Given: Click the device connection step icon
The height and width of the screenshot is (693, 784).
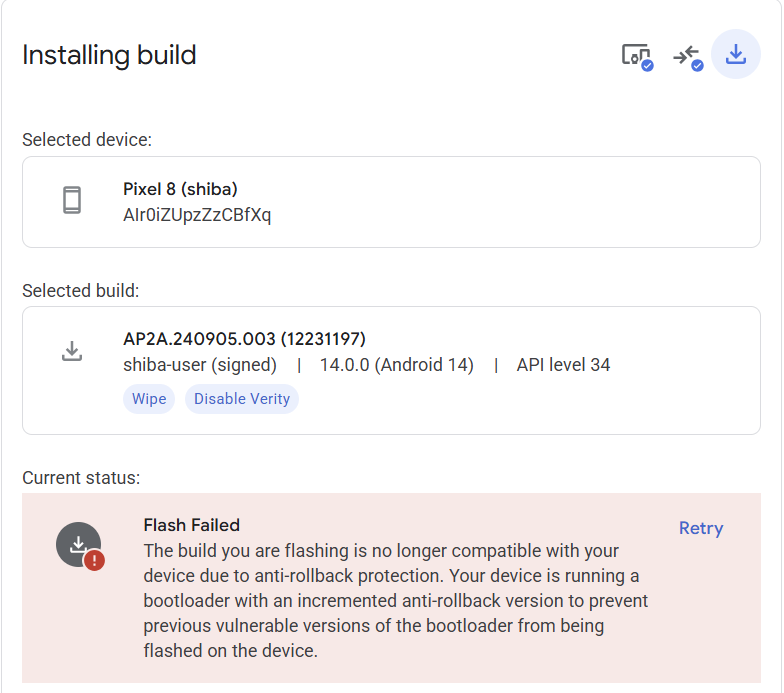Looking at the screenshot, I should click(636, 56).
